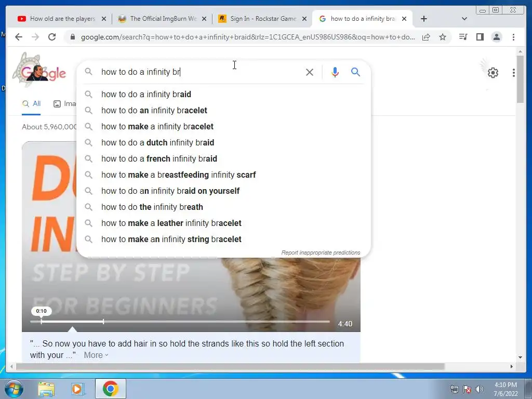Bookmark this tab with the star icon

click(443, 37)
